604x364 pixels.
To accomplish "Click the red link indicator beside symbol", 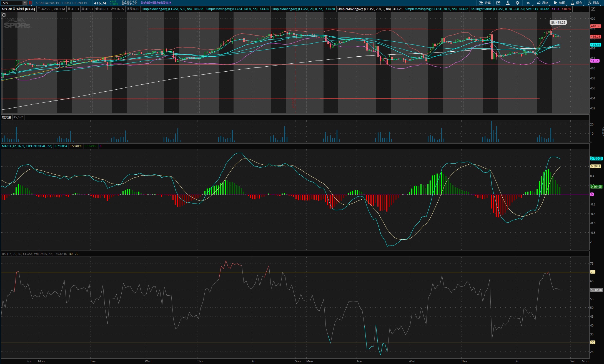I will 30,3.
